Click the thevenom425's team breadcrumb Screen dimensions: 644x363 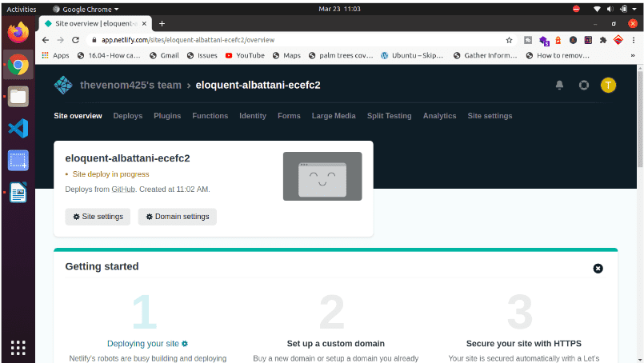click(x=130, y=86)
